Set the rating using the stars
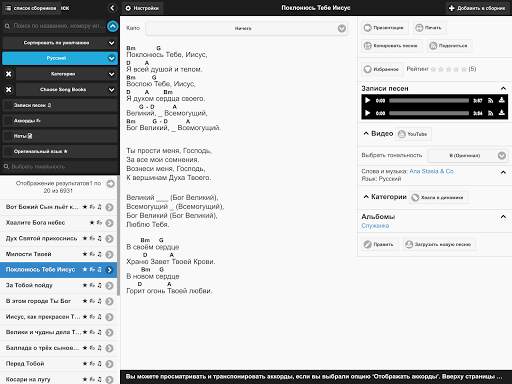Viewport: 512px width, 384px height. [448, 69]
